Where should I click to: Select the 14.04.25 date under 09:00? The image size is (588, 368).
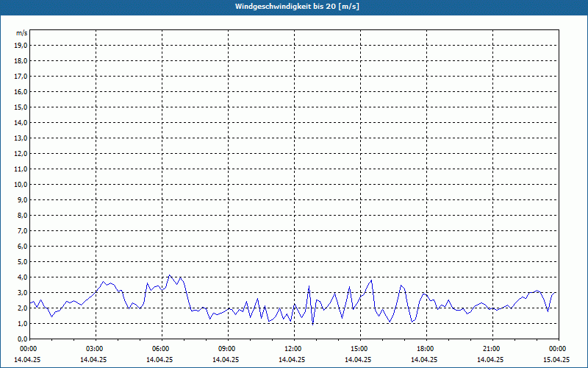click(226, 359)
